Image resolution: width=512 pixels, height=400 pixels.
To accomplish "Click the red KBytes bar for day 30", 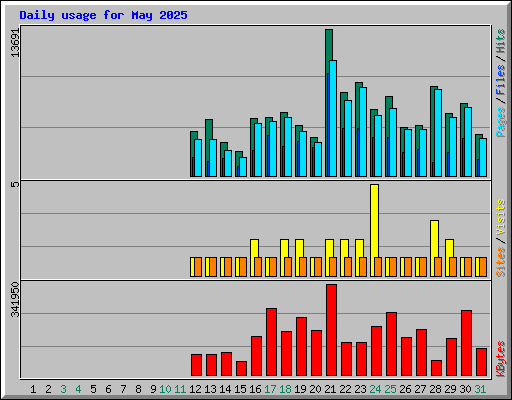I will pos(466,343).
